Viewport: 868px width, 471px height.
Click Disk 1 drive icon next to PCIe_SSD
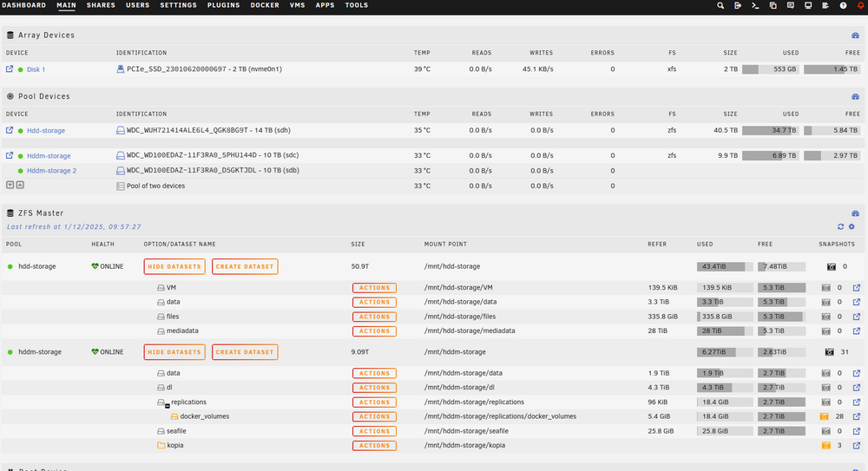click(120, 69)
